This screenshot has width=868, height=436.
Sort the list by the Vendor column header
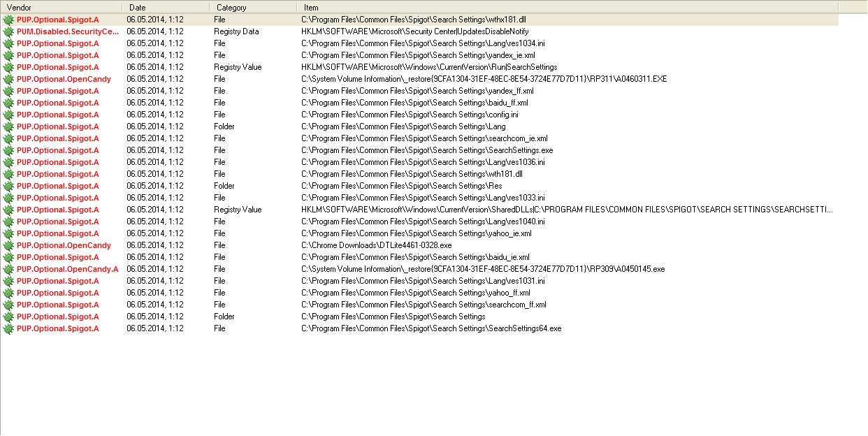61,7
